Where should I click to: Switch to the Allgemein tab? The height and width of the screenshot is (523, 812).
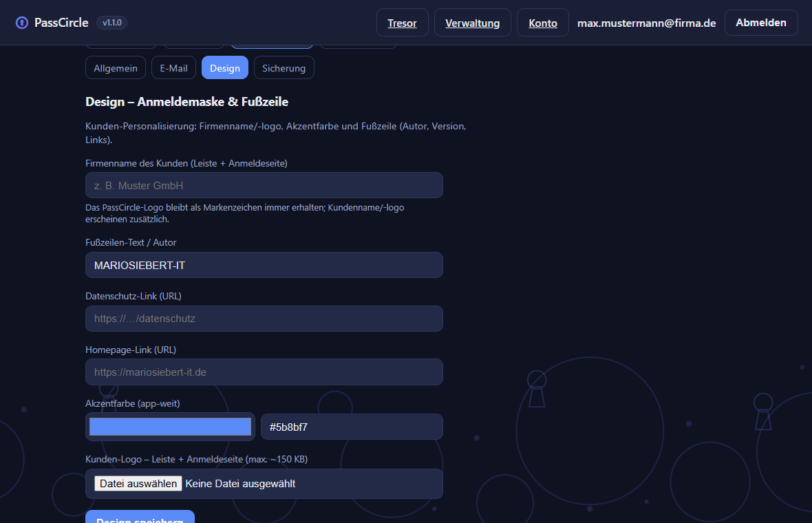(116, 68)
